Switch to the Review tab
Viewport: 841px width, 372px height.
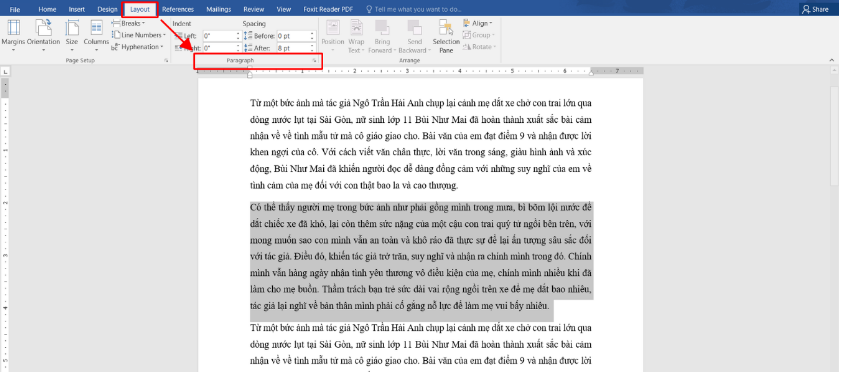click(253, 9)
